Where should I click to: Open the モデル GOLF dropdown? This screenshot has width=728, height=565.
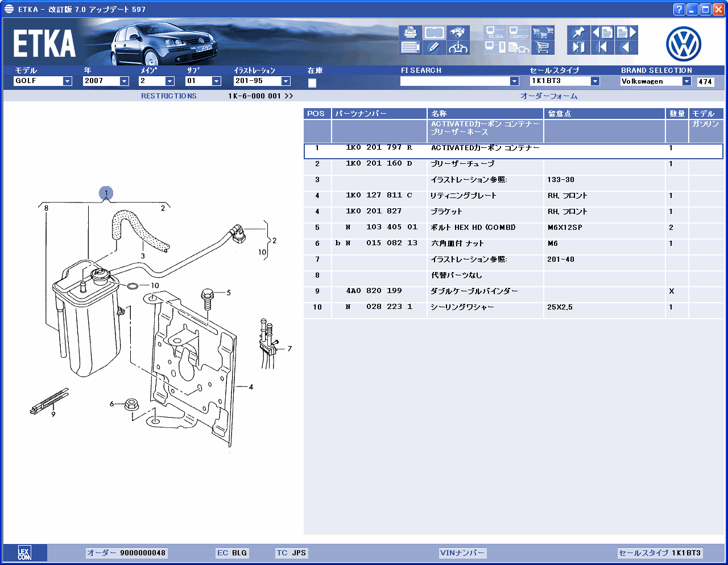pyautogui.click(x=67, y=81)
